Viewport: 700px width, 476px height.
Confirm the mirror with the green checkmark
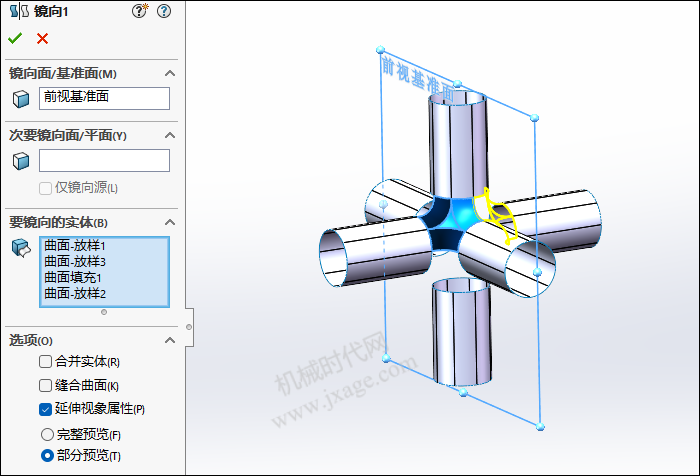[15, 38]
